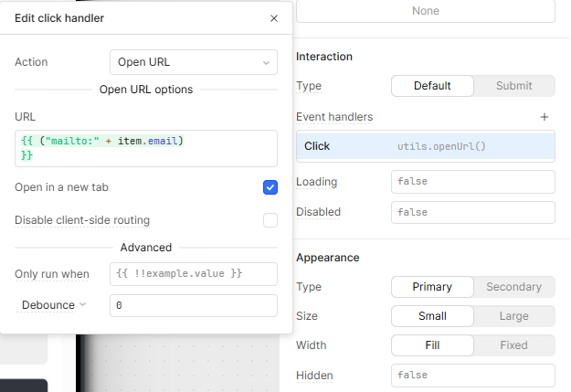Click the Disabled value field
The height and width of the screenshot is (392, 571).
(x=472, y=212)
